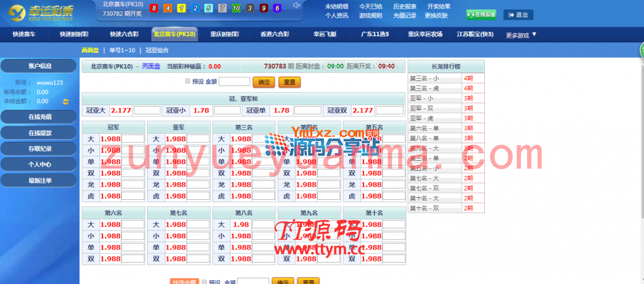Screen dimensions: 644x284
Task: Click the refresh balance arrows icon
Action: coord(65,101)
